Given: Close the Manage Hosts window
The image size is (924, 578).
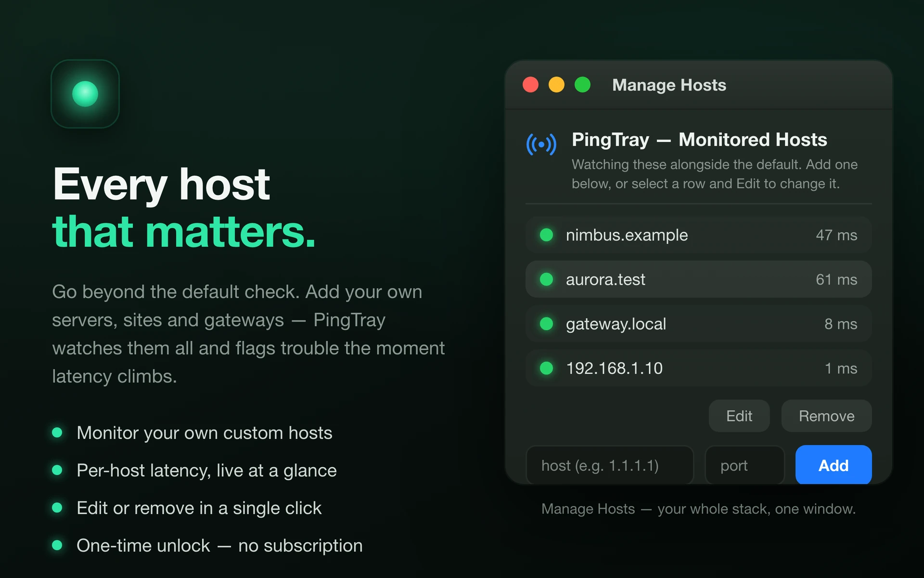Looking at the screenshot, I should click(x=530, y=85).
